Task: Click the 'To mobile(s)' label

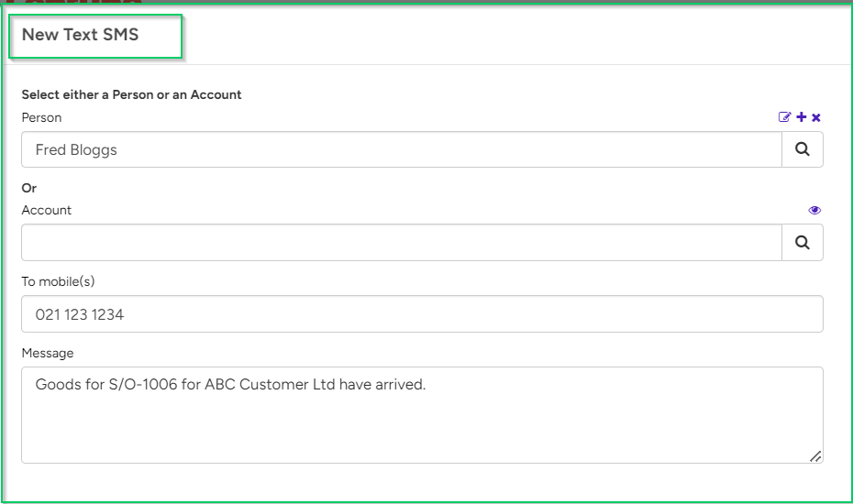Action: click(x=58, y=281)
